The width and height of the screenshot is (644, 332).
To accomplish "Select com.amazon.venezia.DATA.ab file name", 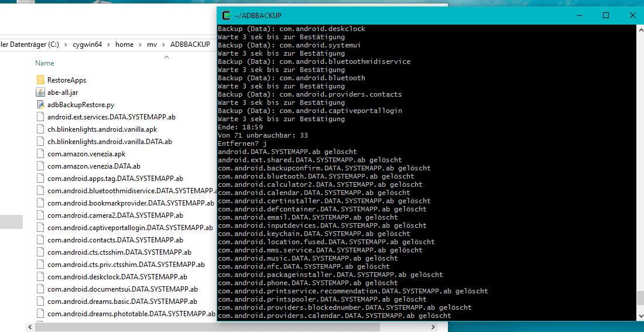I will pyautogui.click(x=94, y=166).
